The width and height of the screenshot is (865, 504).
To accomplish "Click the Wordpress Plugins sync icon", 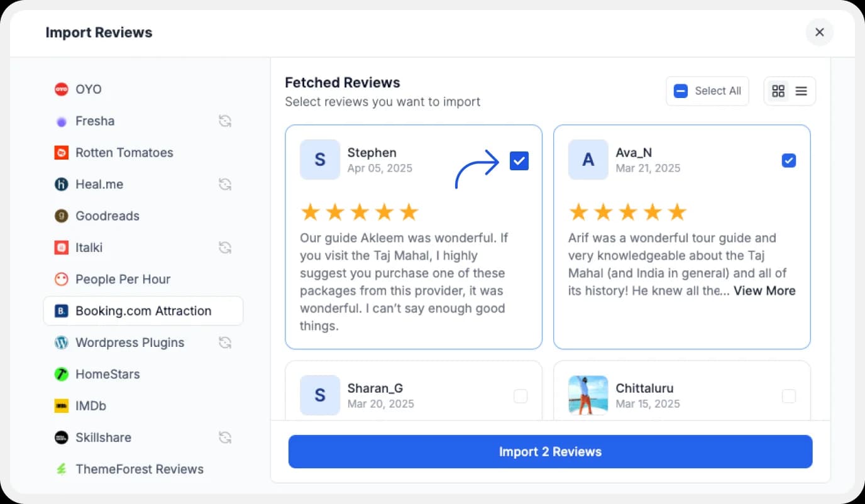I will point(225,342).
